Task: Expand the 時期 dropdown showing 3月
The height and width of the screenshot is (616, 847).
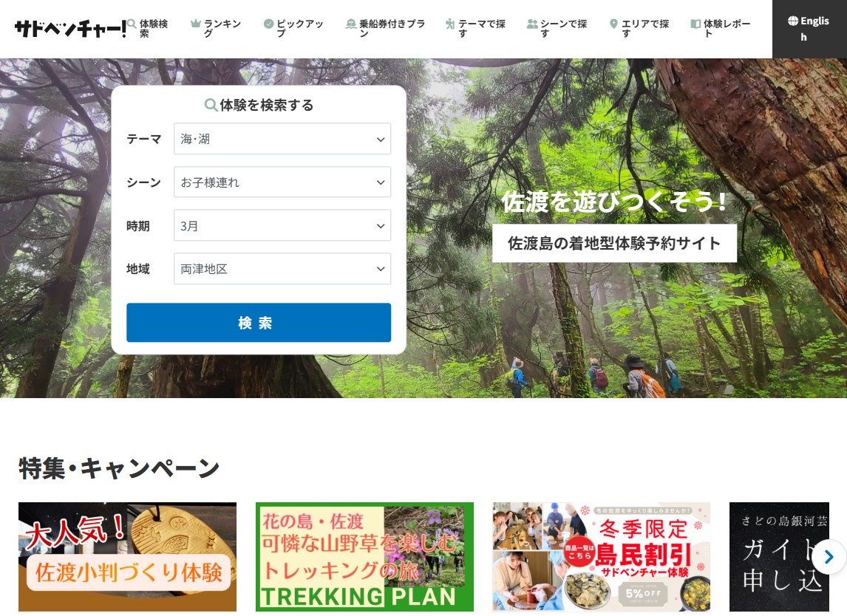Action: point(282,226)
